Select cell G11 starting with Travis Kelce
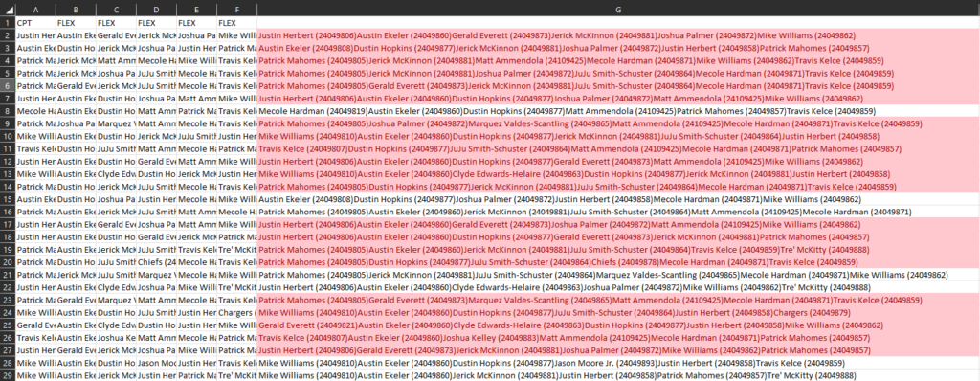The width and height of the screenshot is (980, 381). coord(618,149)
